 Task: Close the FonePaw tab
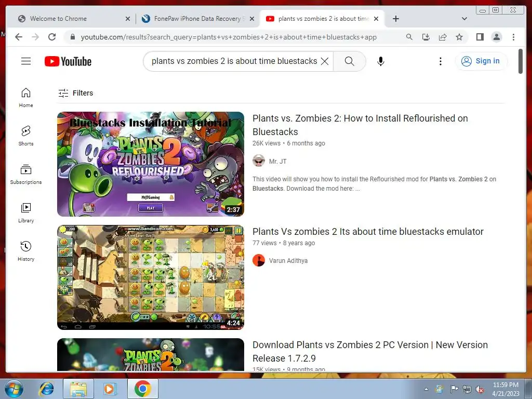(252, 19)
